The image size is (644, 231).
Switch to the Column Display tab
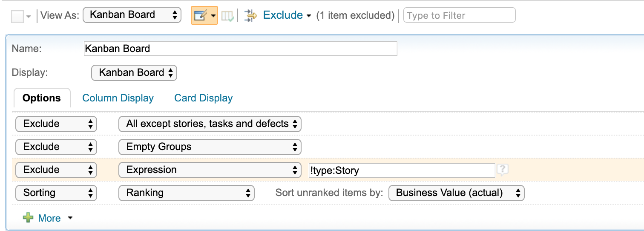pyautogui.click(x=118, y=98)
